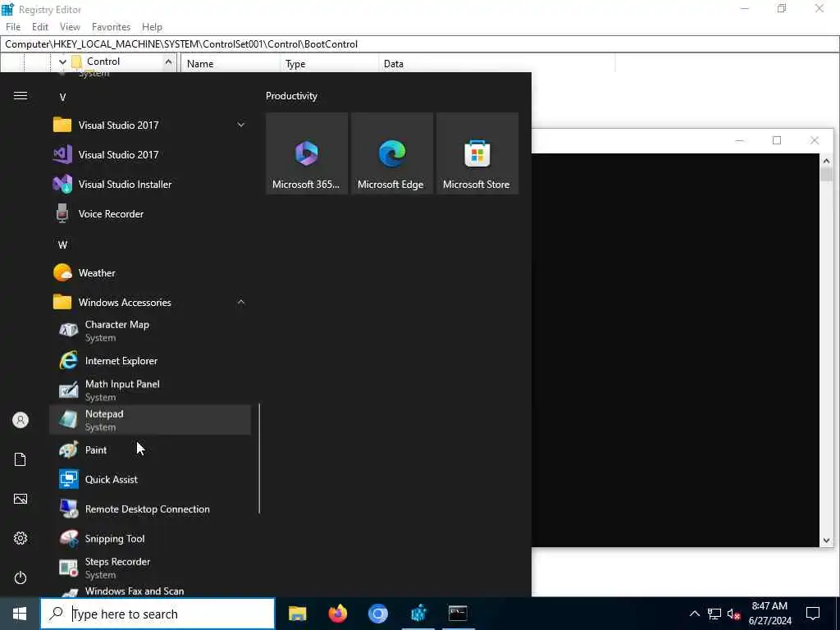Open Microsoft Store tile
This screenshot has height=630, width=840.
(x=477, y=153)
